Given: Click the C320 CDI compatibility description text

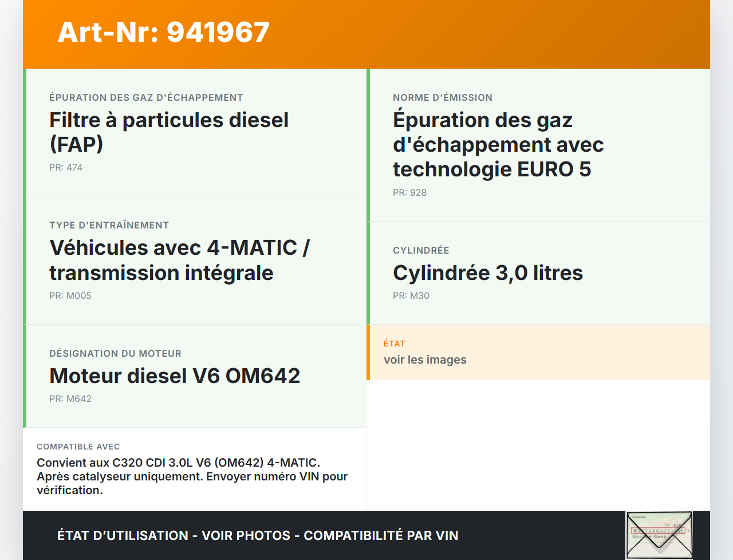Looking at the screenshot, I should click(x=192, y=476).
